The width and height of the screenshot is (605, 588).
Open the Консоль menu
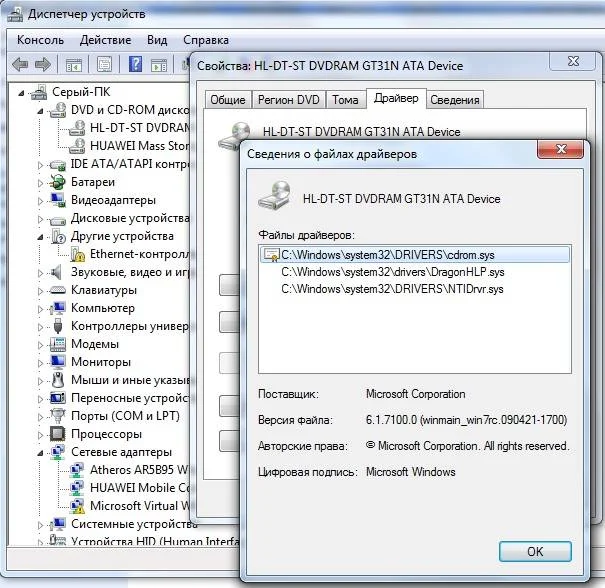point(41,40)
